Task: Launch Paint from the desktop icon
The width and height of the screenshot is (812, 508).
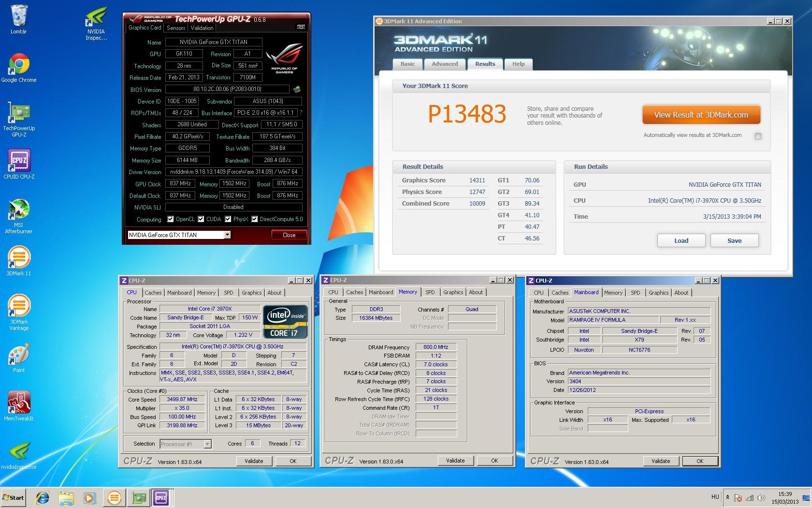Action: click(x=19, y=358)
